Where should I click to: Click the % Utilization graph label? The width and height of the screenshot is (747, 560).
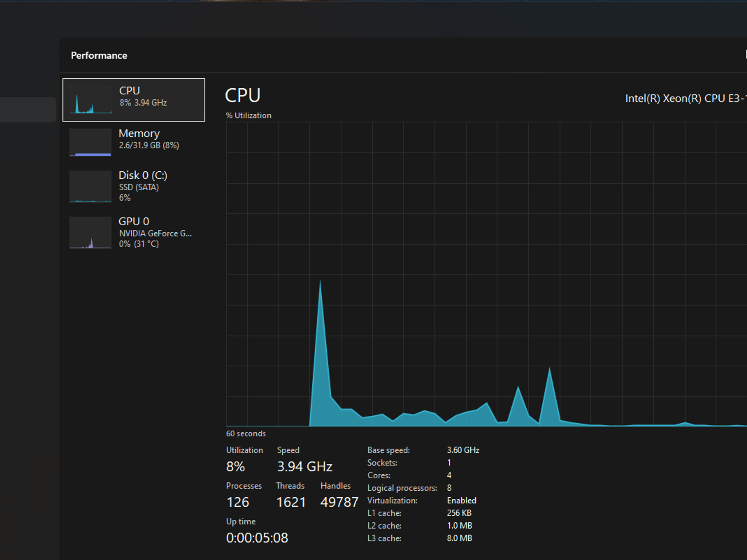248,116
